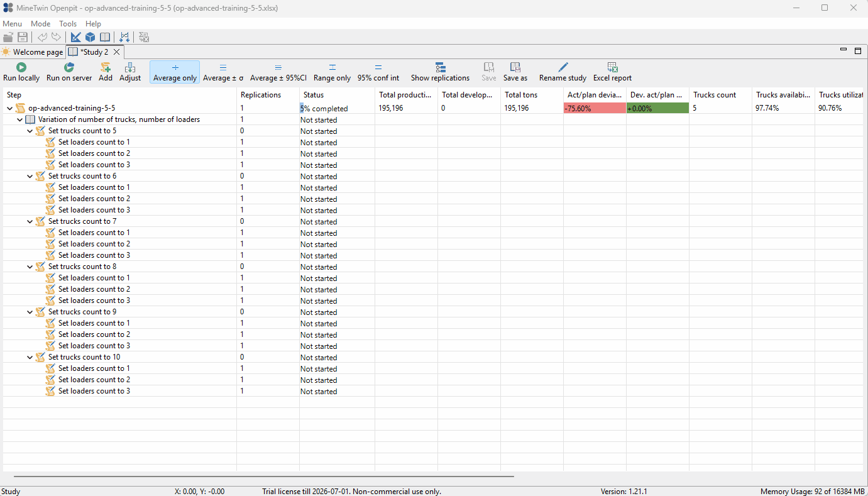
Task: Click the open file folder icon in the top toolbar
Action: coord(8,38)
